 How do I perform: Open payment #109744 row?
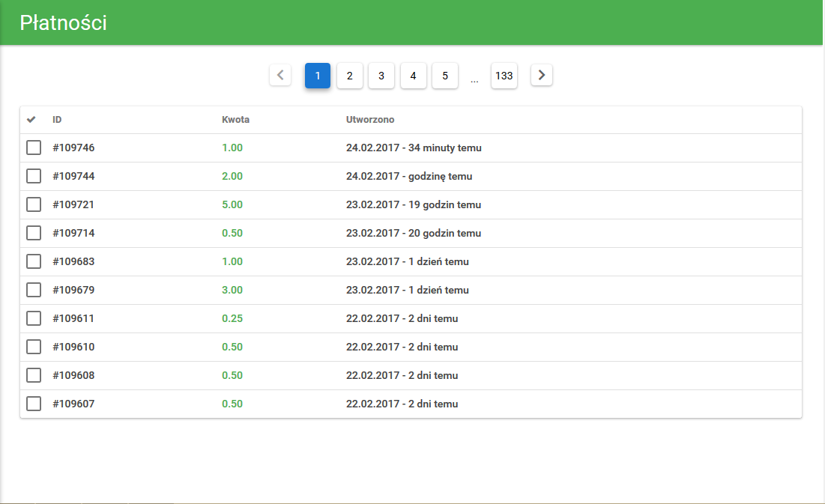(x=73, y=176)
